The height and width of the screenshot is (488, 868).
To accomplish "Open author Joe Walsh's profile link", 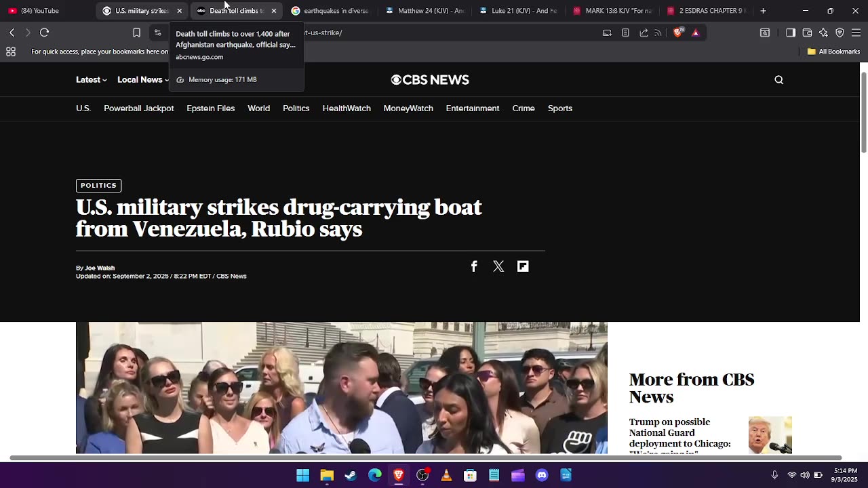I will click(x=100, y=268).
